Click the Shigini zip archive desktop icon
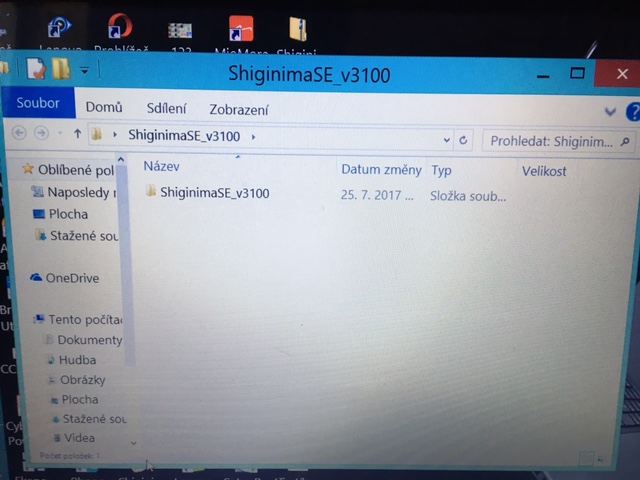 (298, 29)
